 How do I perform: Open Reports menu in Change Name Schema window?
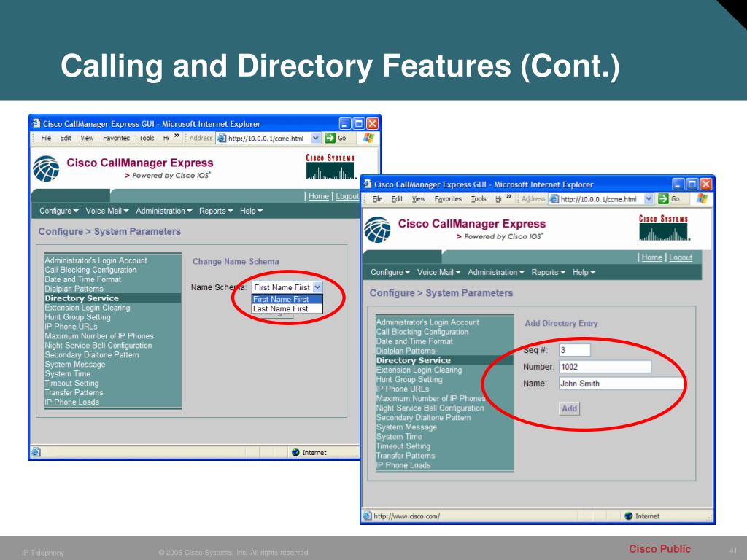click(x=216, y=211)
